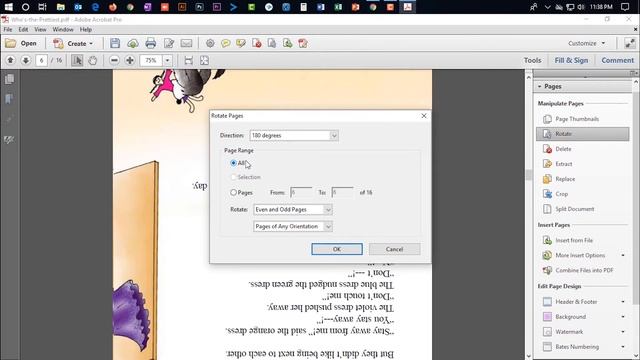Switch to Fill & Sign pane
This screenshot has width=640, height=360.
(571, 60)
